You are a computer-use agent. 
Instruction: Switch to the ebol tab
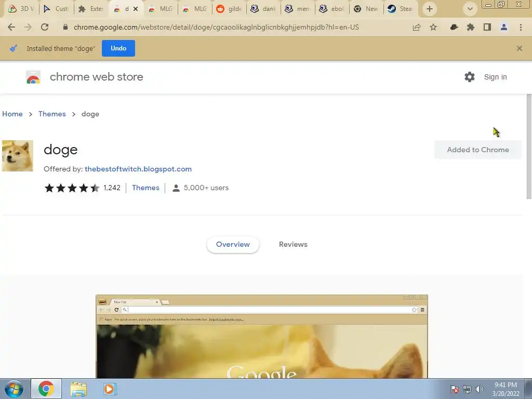coord(332,9)
